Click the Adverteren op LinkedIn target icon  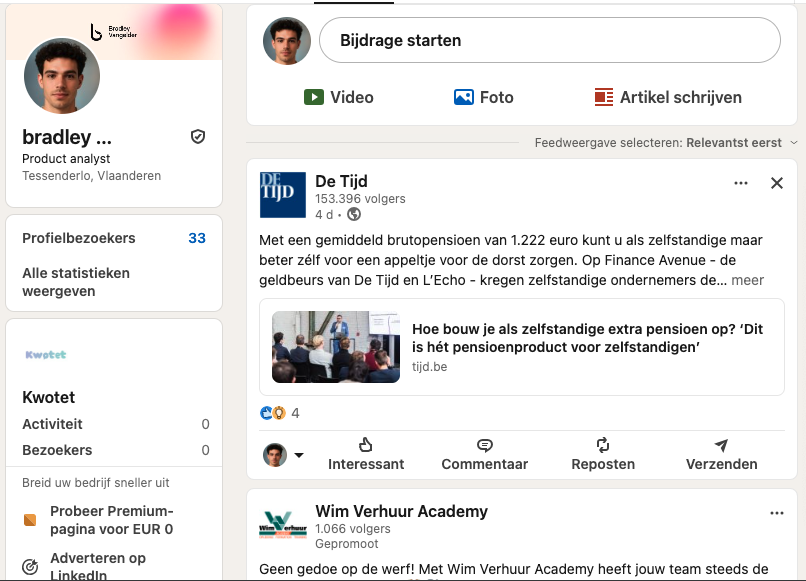(30, 567)
